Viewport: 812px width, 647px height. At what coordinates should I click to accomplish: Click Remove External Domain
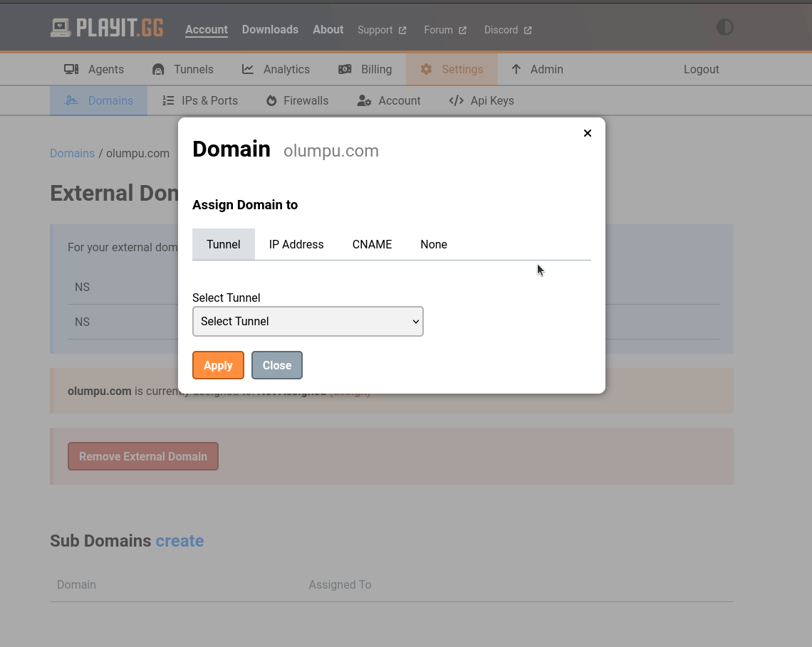142,456
